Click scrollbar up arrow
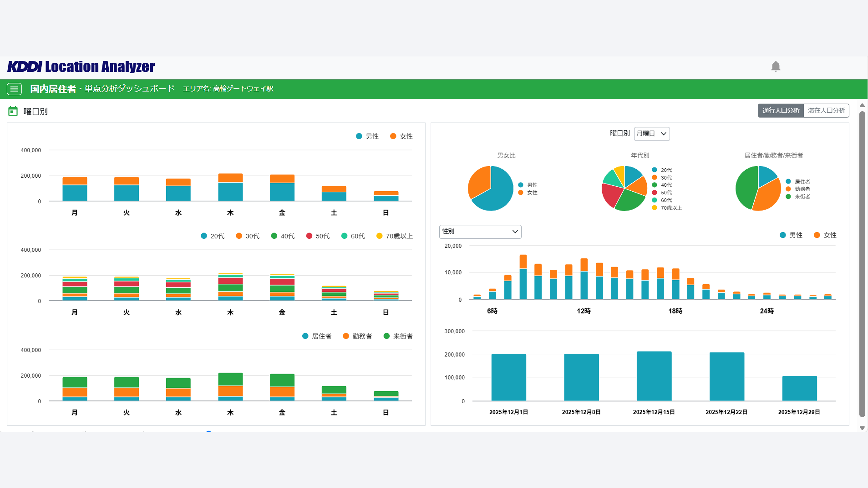 pos(862,106)
